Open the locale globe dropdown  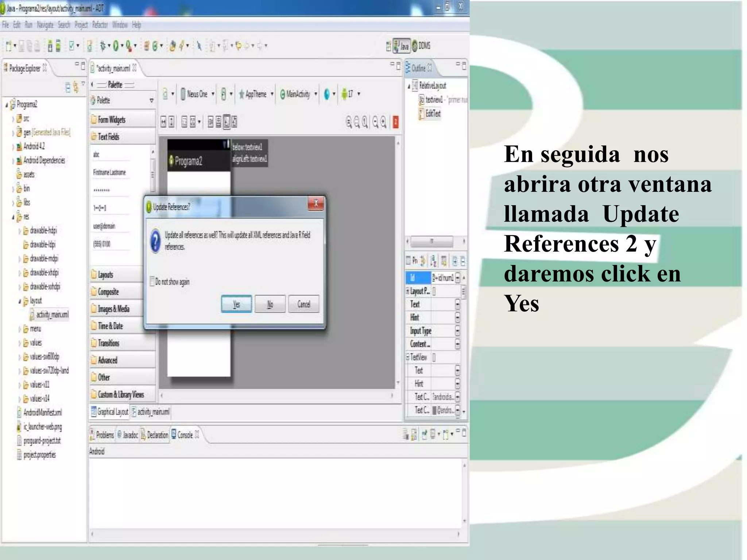point(329,94)
